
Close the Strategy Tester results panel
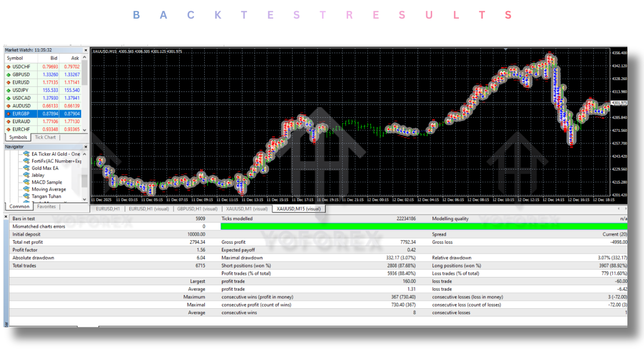[x=6, y=217]
